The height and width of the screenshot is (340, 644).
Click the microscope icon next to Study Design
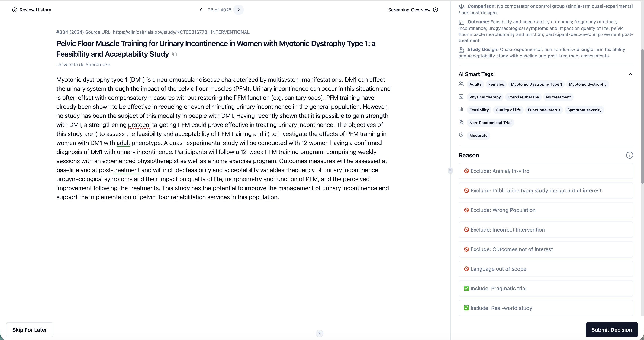(x=462, y=50)
